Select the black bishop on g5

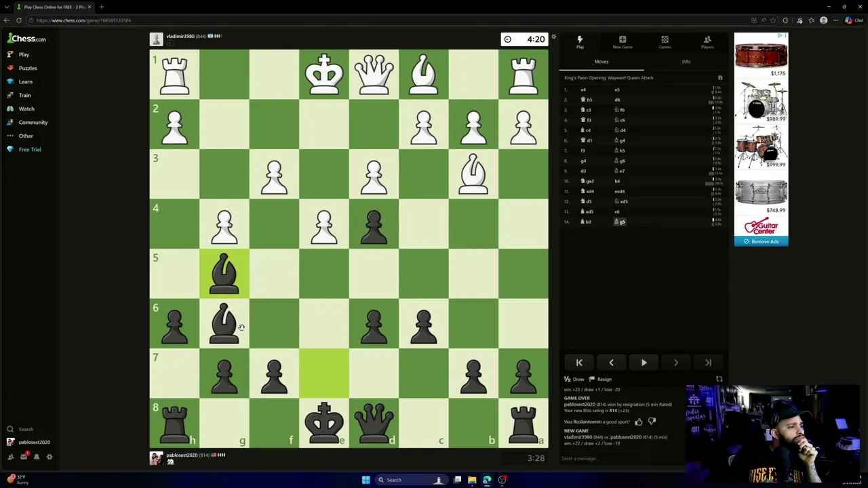(224, 274)
